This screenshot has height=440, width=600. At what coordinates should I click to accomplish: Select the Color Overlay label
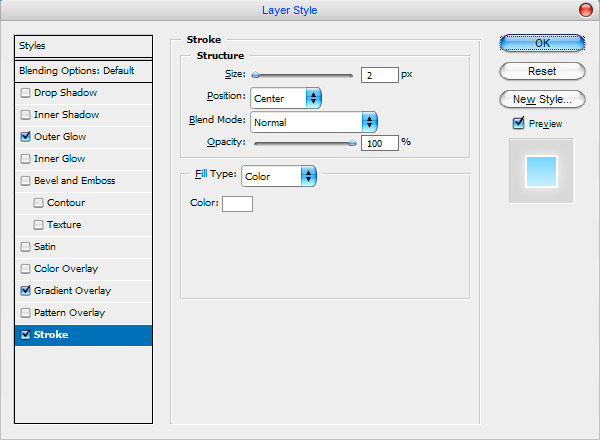pos(66,269)
